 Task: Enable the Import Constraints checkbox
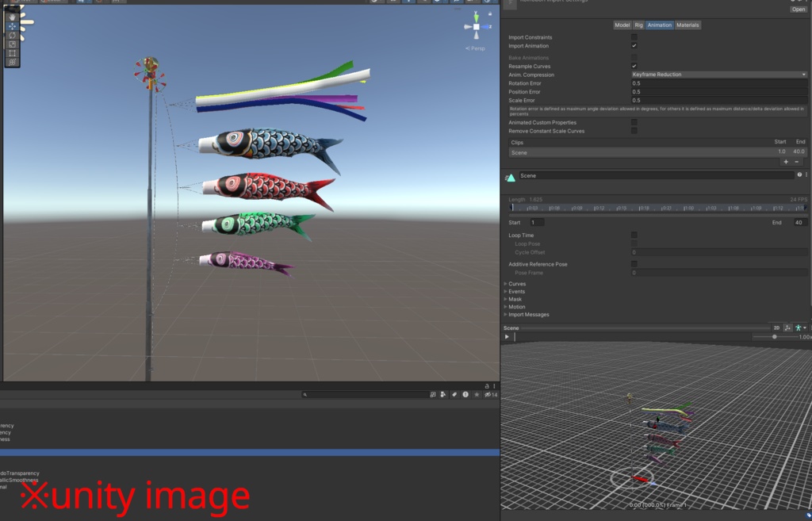tap(634, 37)
